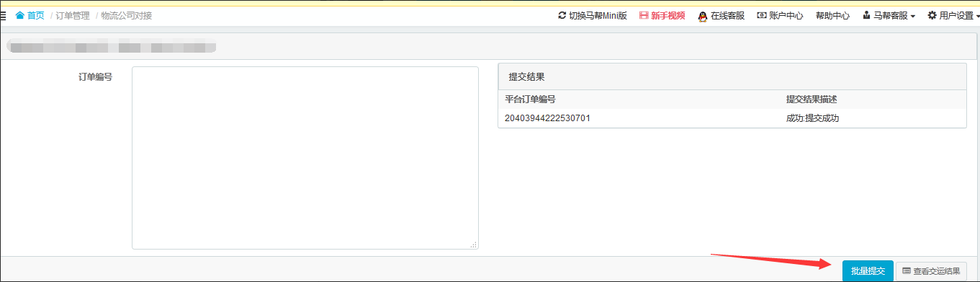Viewport: 980px width, 282px height.
Task: Focus the 订单编号 text area
Action: tap(305, 158)
